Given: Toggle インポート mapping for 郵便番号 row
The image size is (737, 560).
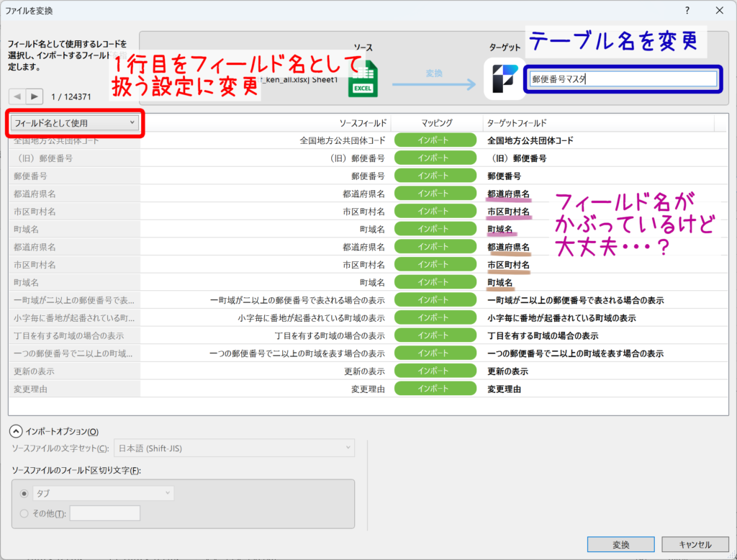Looking at the screenshot, I should click(435, 176).
